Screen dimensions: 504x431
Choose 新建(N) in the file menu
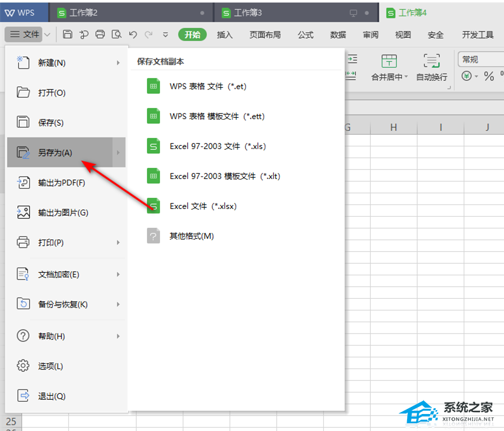pos(66,63)
